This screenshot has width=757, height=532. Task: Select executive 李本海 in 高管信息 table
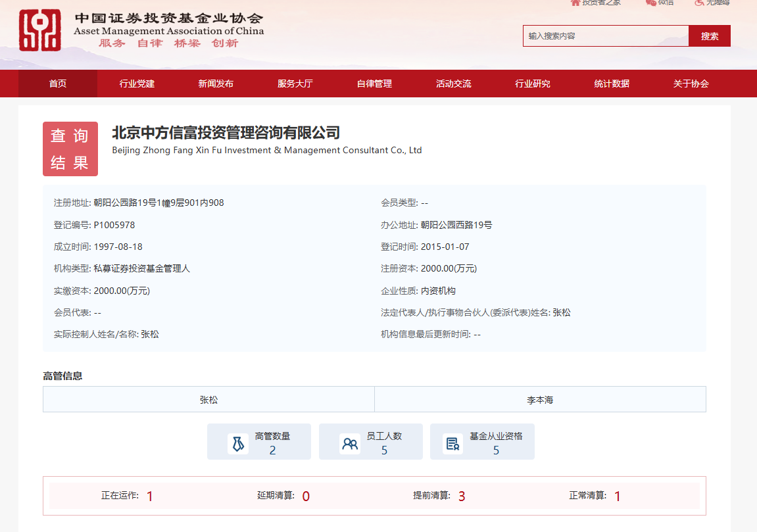[540, 400]
